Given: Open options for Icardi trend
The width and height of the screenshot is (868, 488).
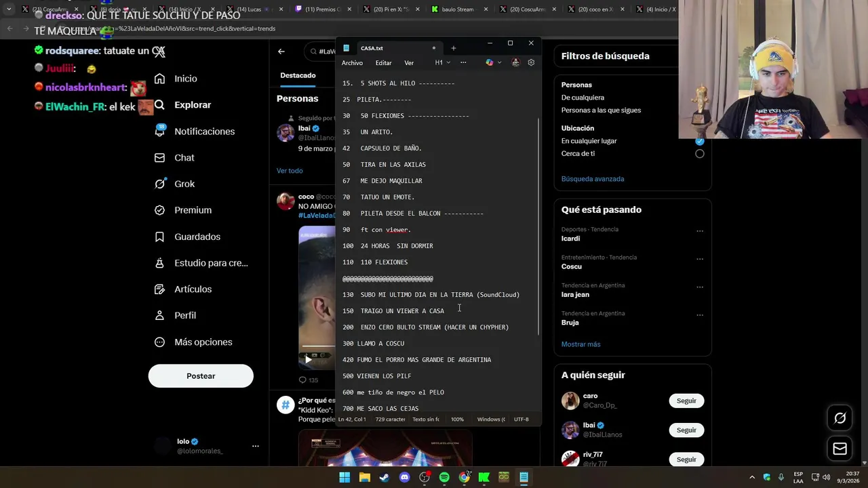Looking at the screenshot, I should [700, 231].
